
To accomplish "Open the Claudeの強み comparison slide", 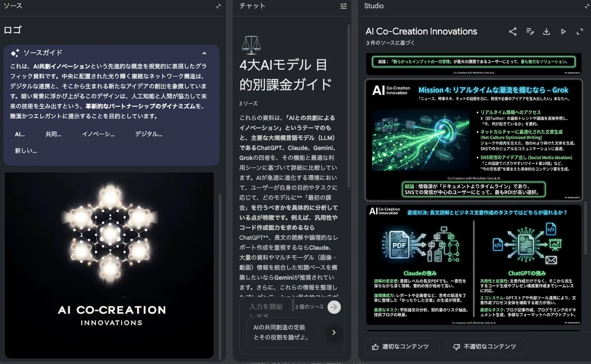I will (x=474, y=265).
